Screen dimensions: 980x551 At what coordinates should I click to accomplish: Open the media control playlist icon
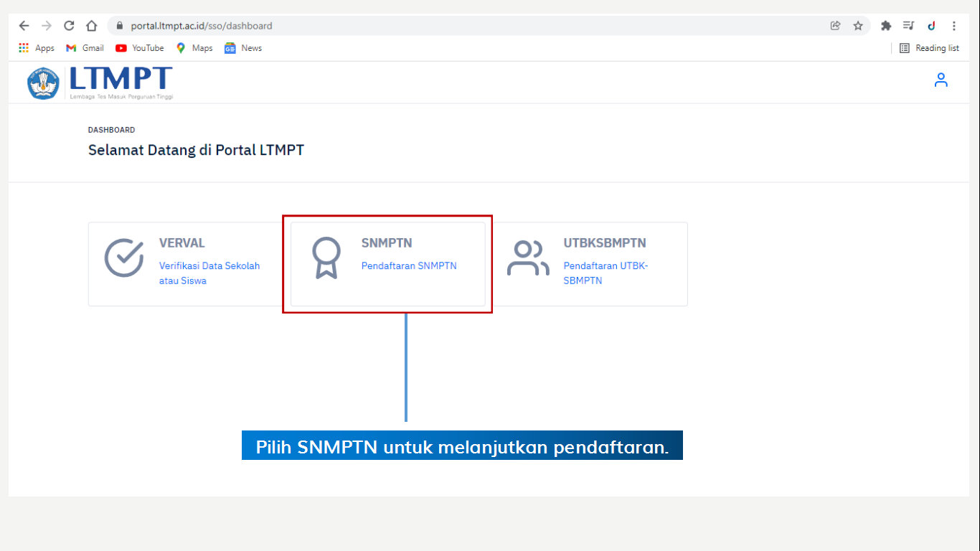908,26
